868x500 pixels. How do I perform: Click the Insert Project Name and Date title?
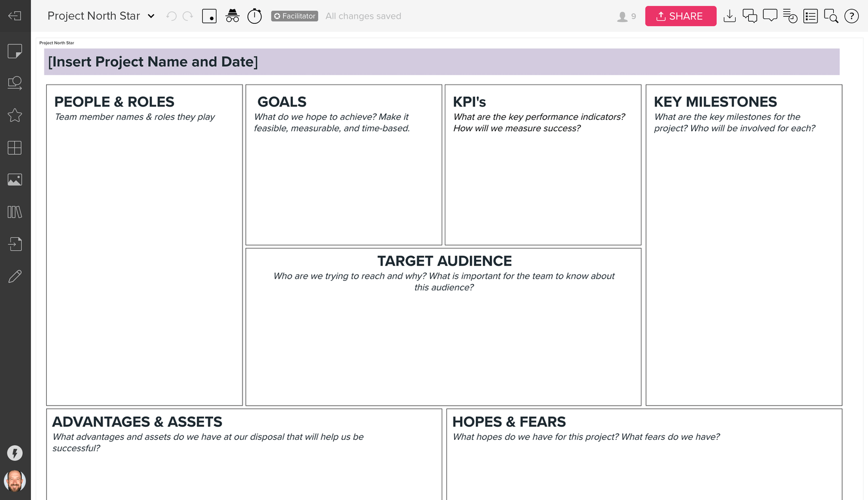pos(153,62)
